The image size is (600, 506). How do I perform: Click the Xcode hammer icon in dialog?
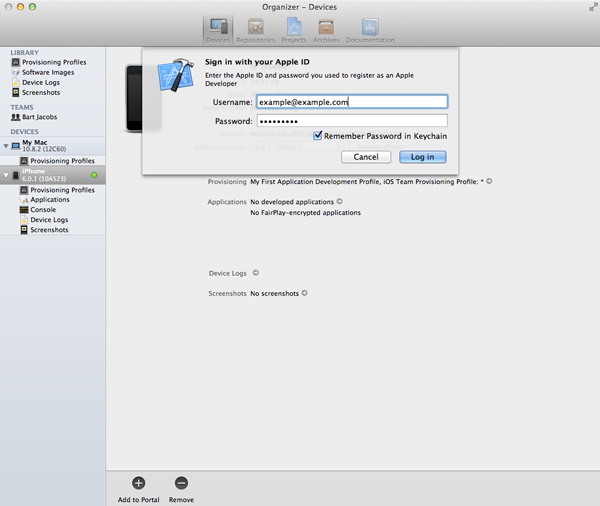point(176,75)
